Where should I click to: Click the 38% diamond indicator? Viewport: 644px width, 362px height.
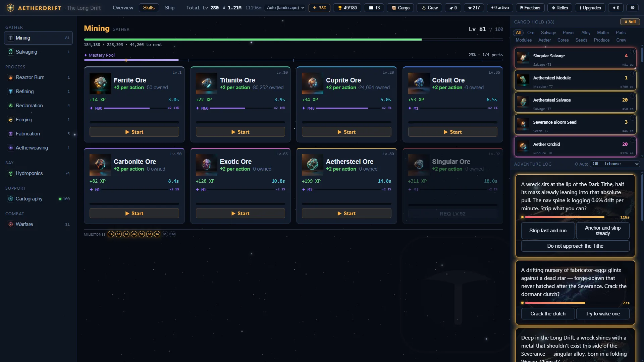pyautogui.click(x=319, y=8)
